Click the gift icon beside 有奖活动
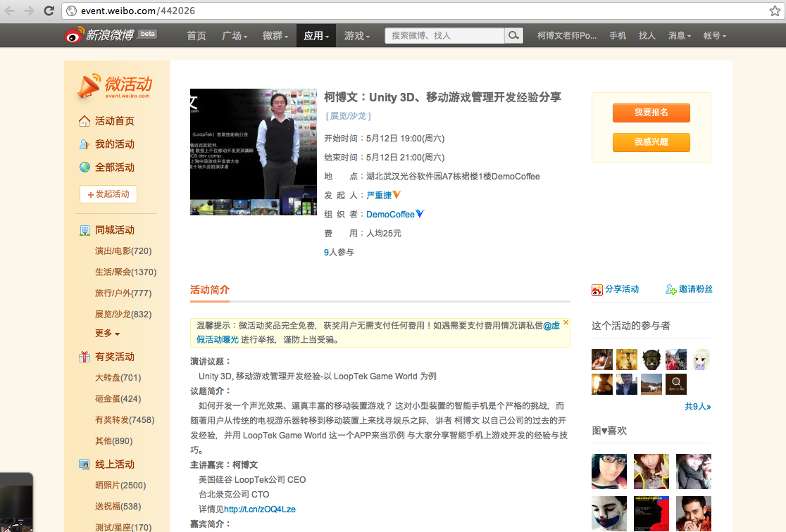Screen dimensions: 786x532 85,357
